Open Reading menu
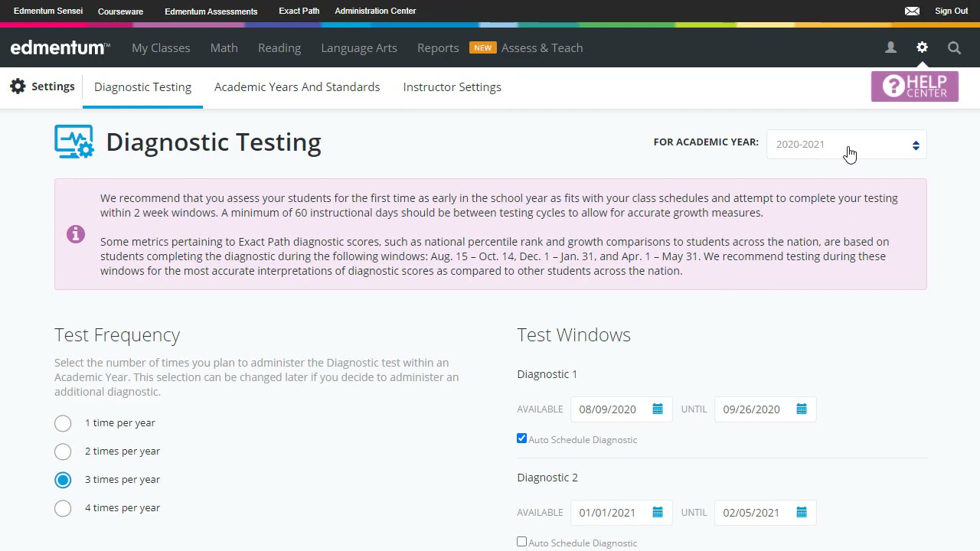980x551 pixels. point(279,47)
